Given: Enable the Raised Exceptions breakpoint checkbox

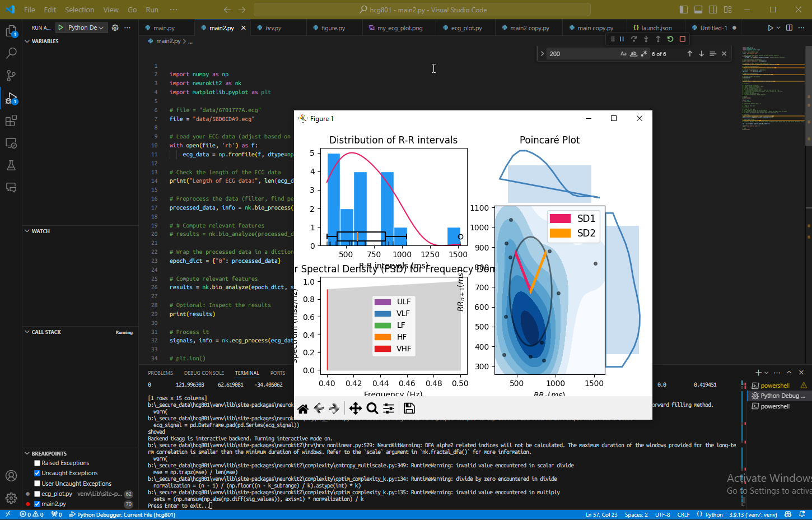Looking at the screenshot, I should point(37,463).
